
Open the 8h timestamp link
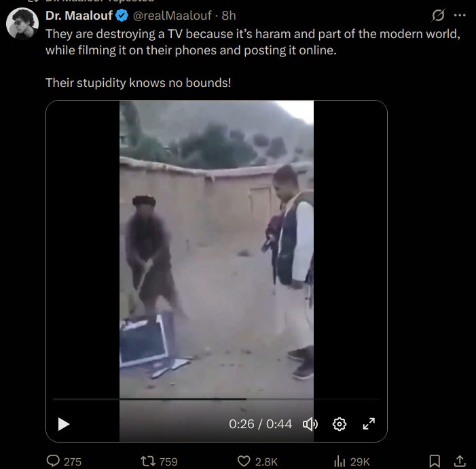click(229, 16)
